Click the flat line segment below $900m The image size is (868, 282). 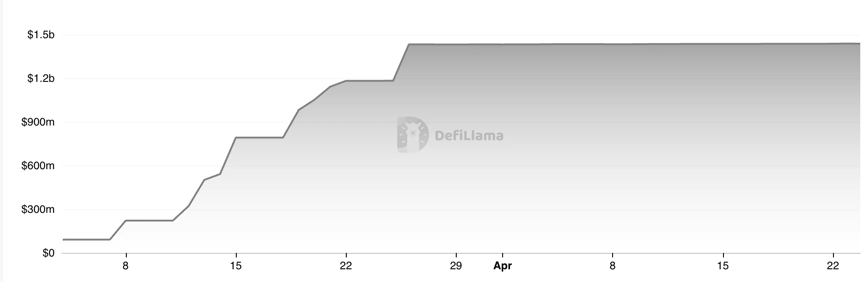tap(259, 137)
